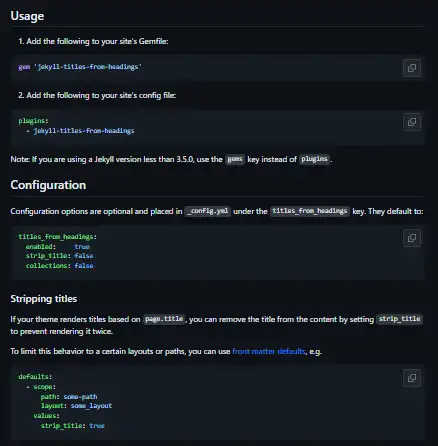Click the inline 'gems' code label

pyautogui.click(x=235, y=159)
